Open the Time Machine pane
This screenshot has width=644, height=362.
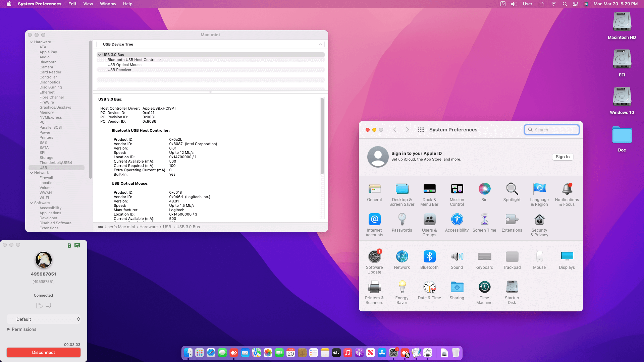coord(484,287)
